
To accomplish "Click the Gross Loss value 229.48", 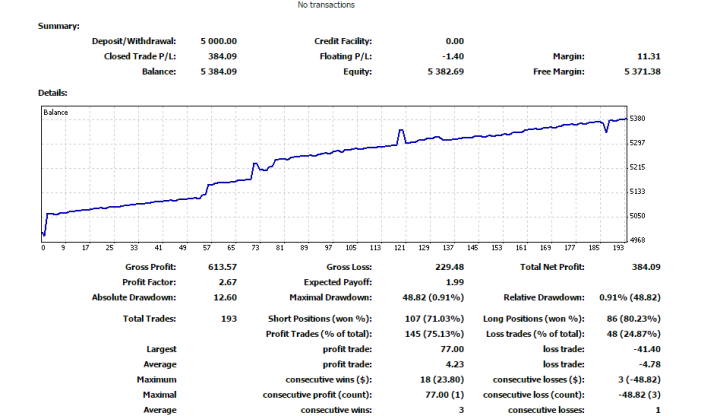I will click(x=450, y=267).
